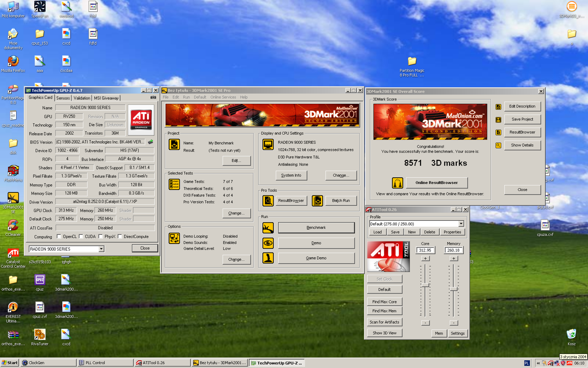Screen dimensions: 588x368
Task: Click the display monitor icon in 3DMark
Action: (268, 145)
